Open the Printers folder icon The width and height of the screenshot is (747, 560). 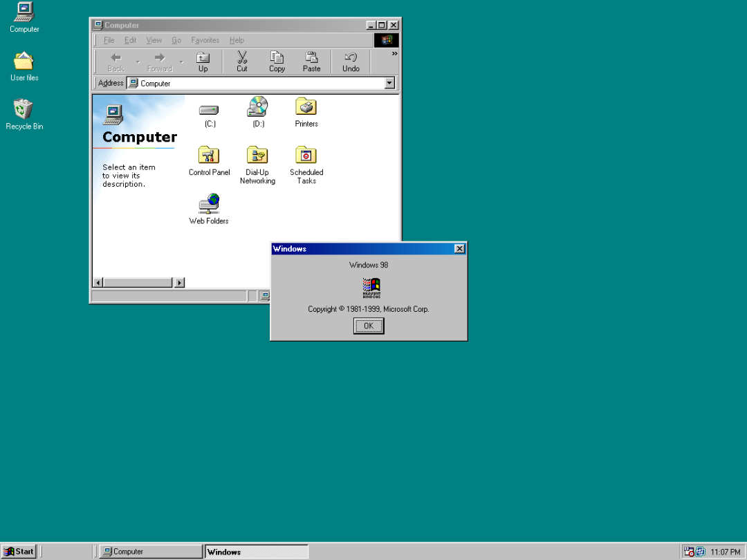pos(306,109)
